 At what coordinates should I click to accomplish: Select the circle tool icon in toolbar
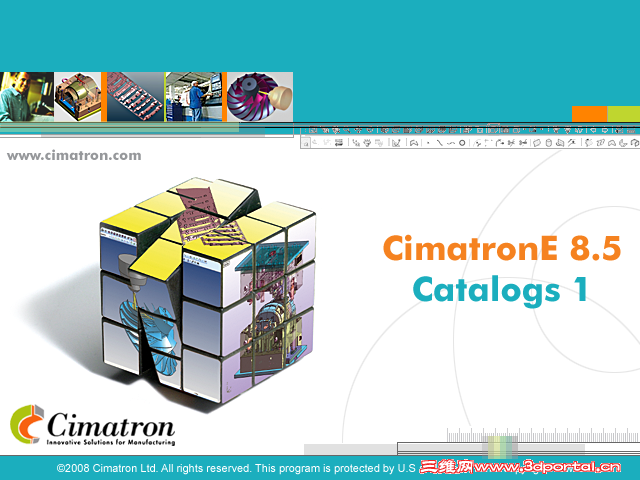462,143
